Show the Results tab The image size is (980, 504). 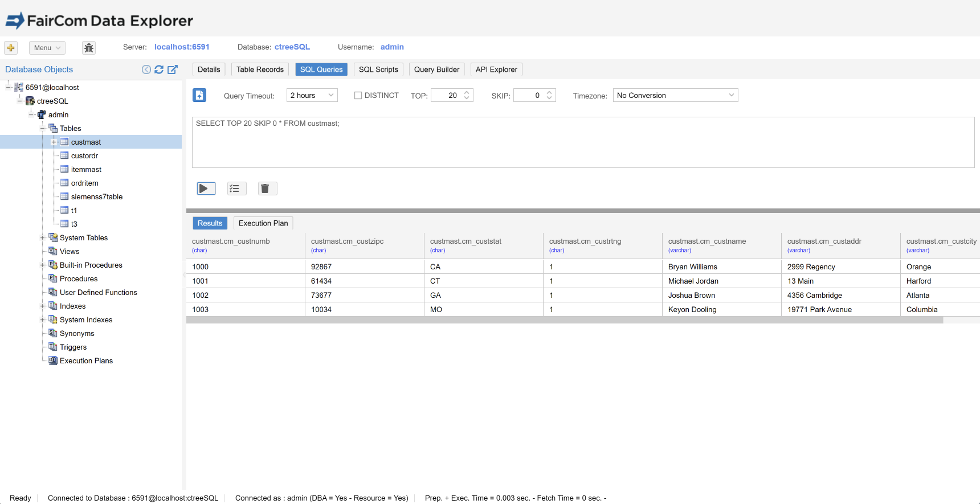pos(210,223)
